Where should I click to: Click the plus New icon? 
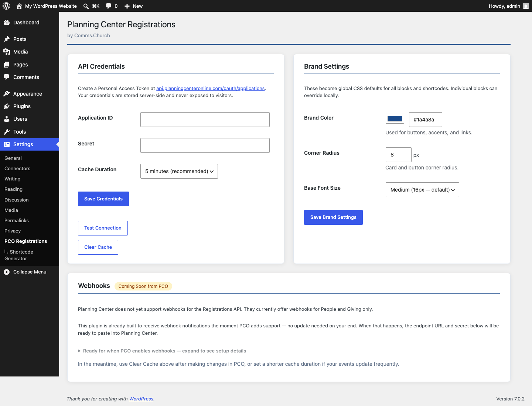coord(127,6)
